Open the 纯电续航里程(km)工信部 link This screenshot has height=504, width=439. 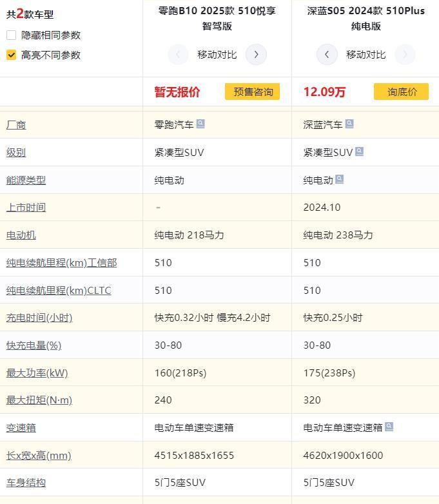(61, 263)
